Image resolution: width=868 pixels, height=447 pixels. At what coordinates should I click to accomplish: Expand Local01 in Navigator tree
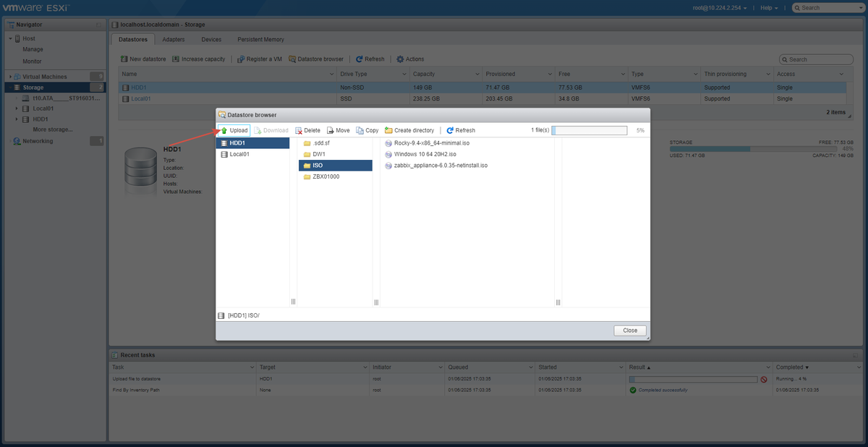pos(17,108)
